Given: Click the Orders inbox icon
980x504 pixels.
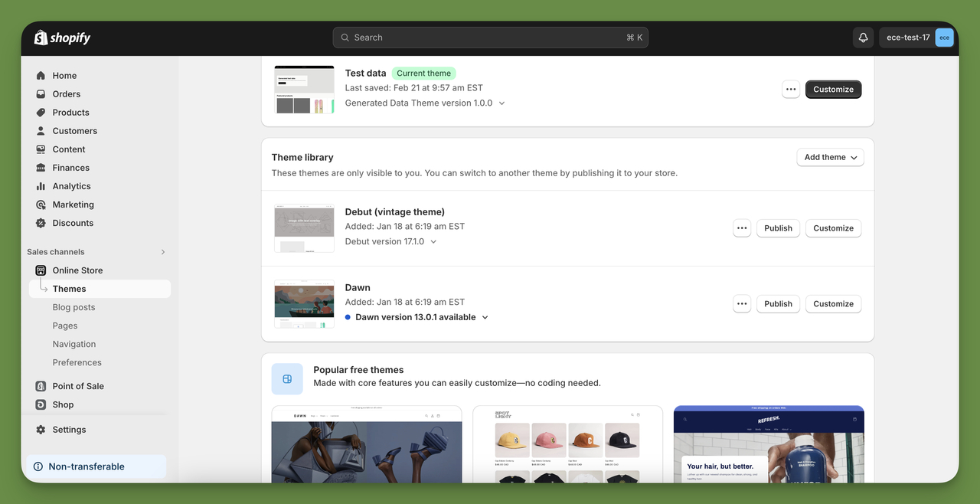Looking at the screenshot, I should [41, 94].
